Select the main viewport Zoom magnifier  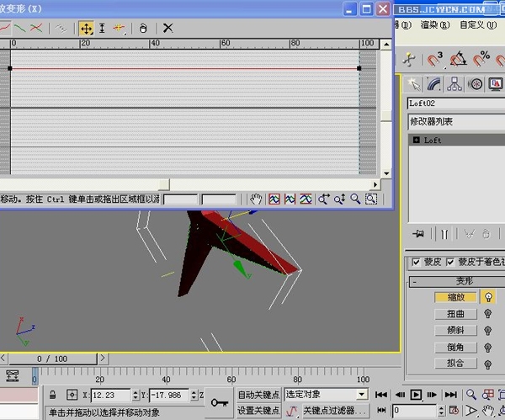click(x=470, y=395)
